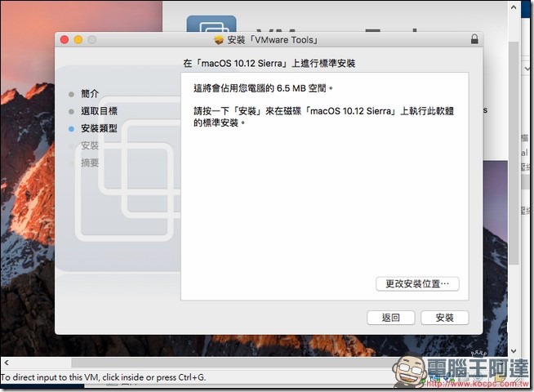
Task: Click the 安裝 install button
Action: click(444, 318)
